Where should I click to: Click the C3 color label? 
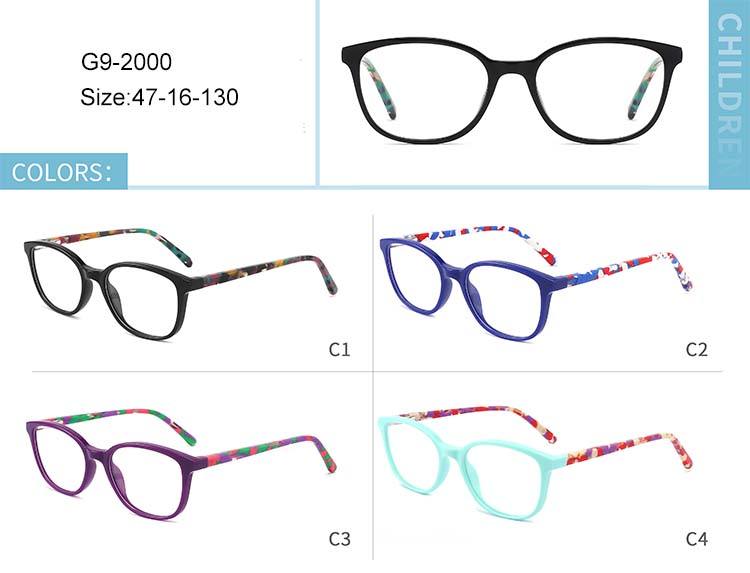coord(339,539)
